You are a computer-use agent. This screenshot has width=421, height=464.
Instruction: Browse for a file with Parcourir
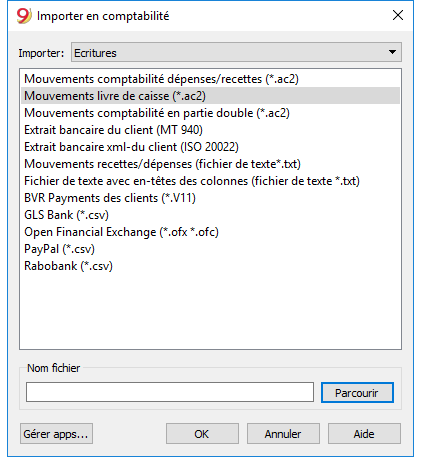coord(357,393)
